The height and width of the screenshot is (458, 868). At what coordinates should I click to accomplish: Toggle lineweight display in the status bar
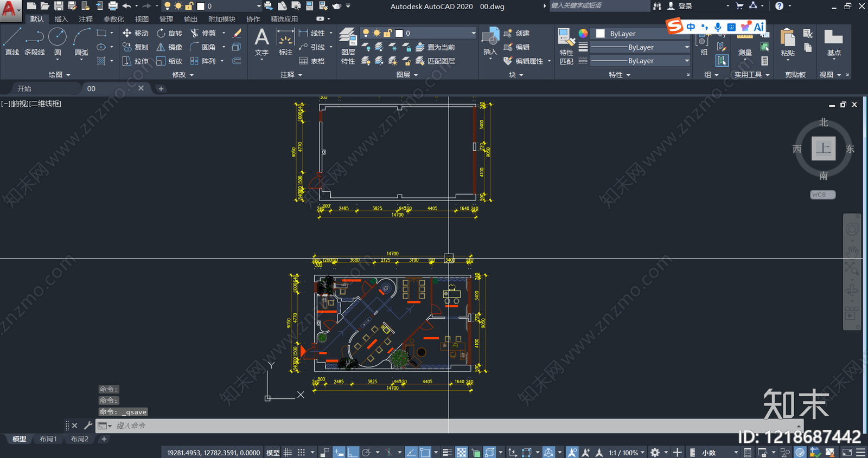click(x=447, y=452)
